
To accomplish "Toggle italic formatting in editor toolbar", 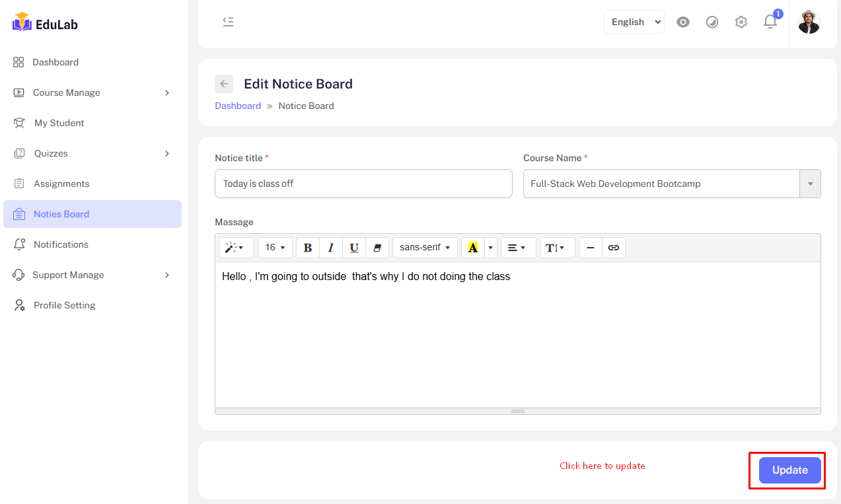I will click(331, 248).
